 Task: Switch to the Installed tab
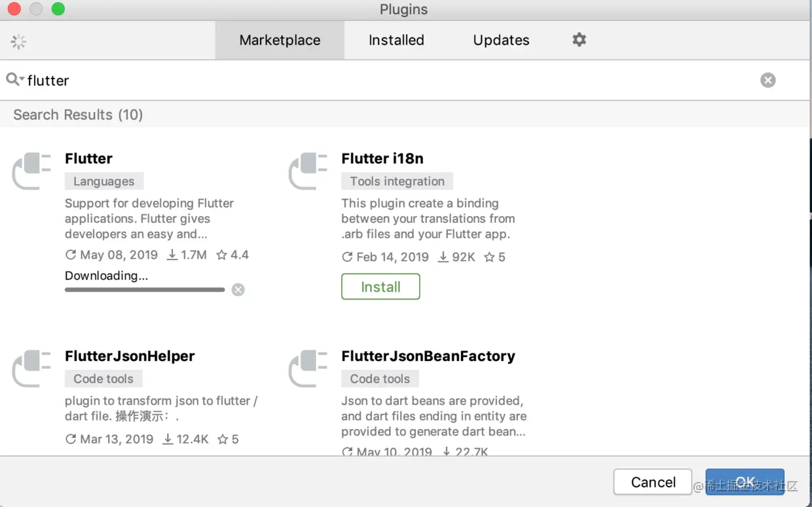tap(396, 40)
